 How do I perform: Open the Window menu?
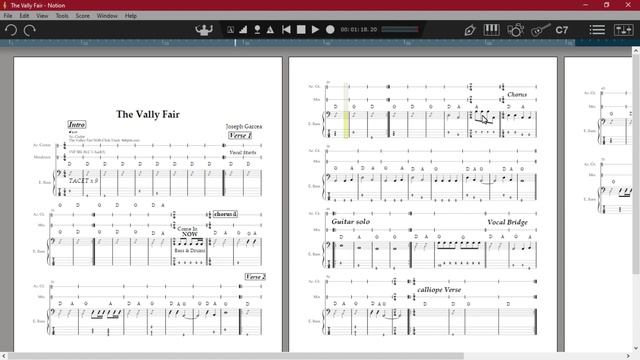[107, 16]
